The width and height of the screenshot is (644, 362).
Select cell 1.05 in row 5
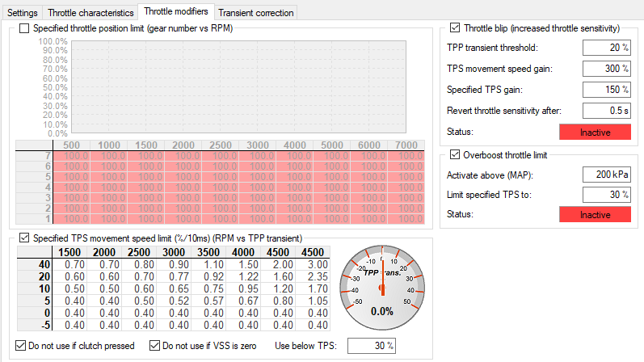pyautogui.click(x=313, y=301)
